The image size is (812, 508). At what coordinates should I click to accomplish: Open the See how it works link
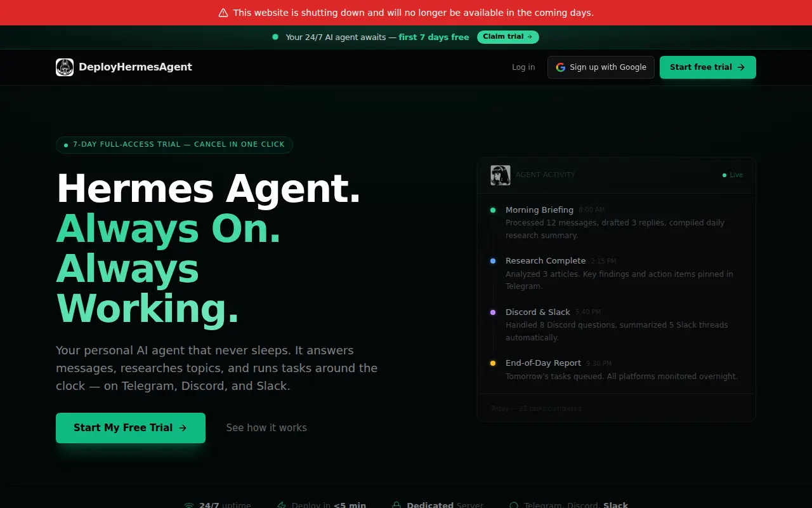pyautogui.click(x=266, y=428)
